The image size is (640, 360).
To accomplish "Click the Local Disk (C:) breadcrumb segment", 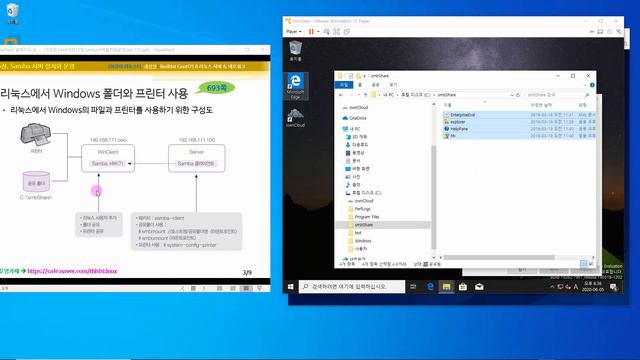I will [416, 95].
